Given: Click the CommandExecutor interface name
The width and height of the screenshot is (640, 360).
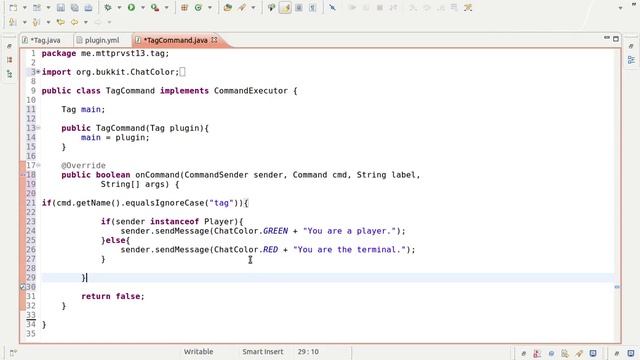Looking at the screenshot, I should point(251,91).
